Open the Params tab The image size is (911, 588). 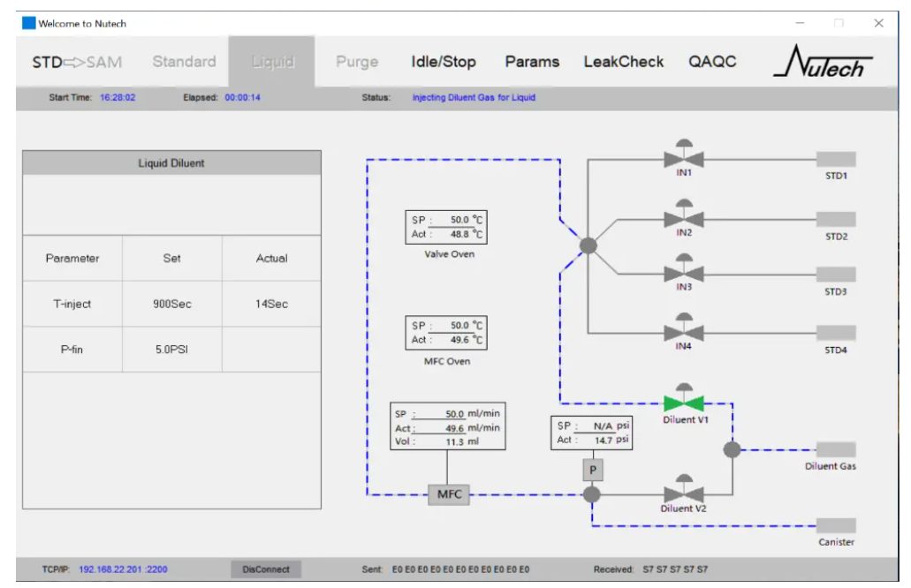[532, 62]
